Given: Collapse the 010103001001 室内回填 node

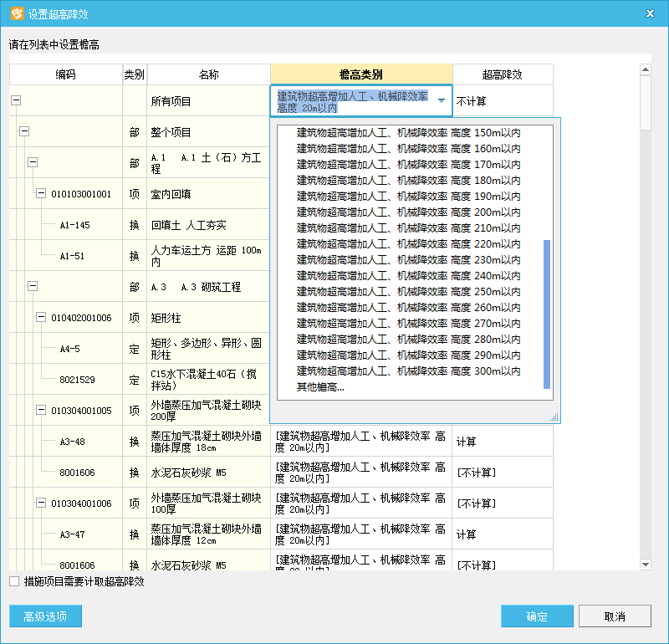Looking at the screenshot, I should [x=41, y=194].
